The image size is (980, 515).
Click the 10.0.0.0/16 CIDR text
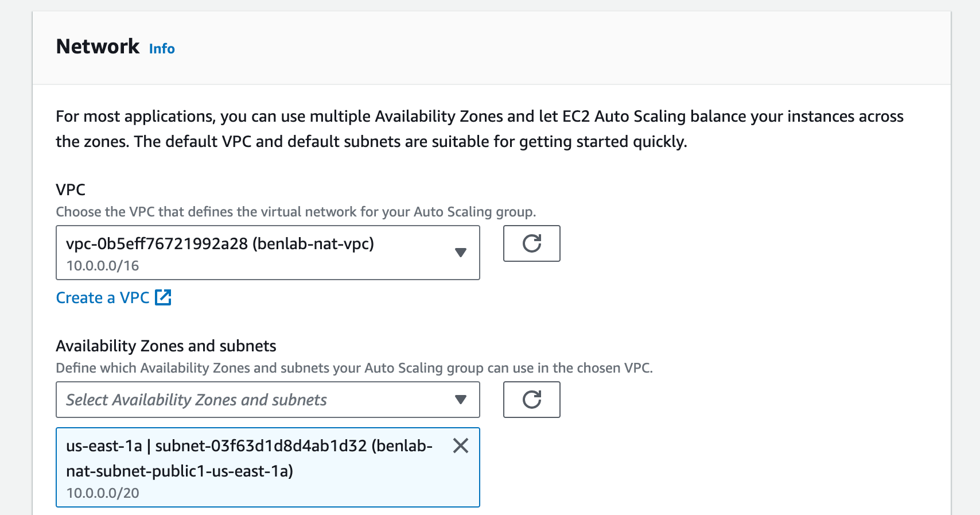(x=103, y=266)
